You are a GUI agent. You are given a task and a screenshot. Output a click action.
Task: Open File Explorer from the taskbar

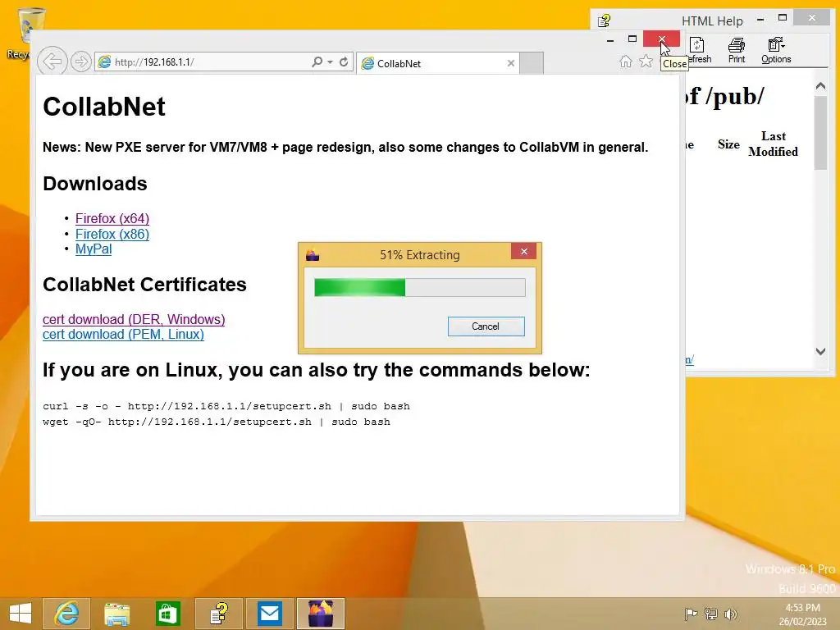click(x=116, y=614)
